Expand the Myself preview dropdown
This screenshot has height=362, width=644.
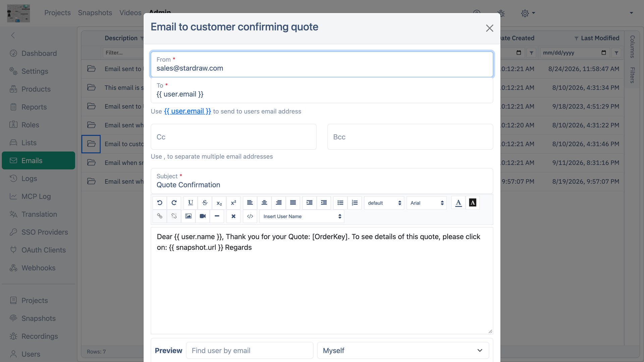403,351
